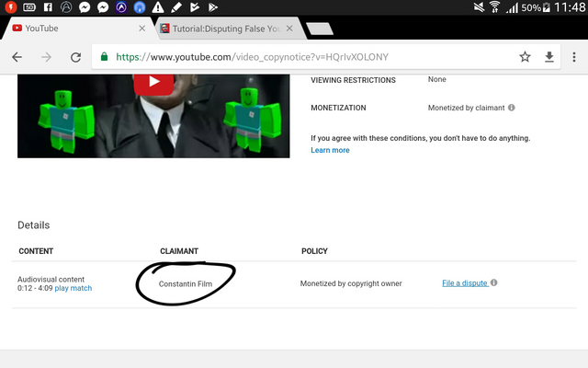Click the Details heading
This screenshot has width=588, height=368.
[x=33, y=225]
